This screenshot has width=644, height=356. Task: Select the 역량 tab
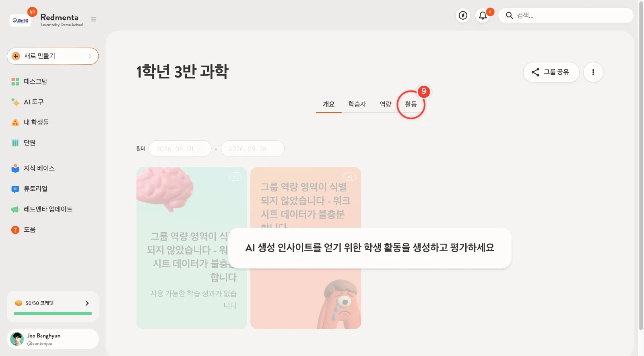point(385,104)
